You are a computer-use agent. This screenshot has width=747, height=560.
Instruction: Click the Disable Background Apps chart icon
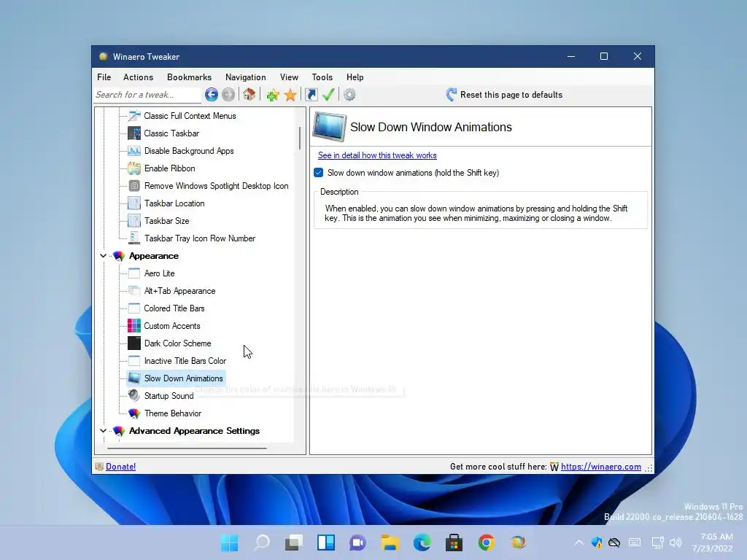coord(134,151)
